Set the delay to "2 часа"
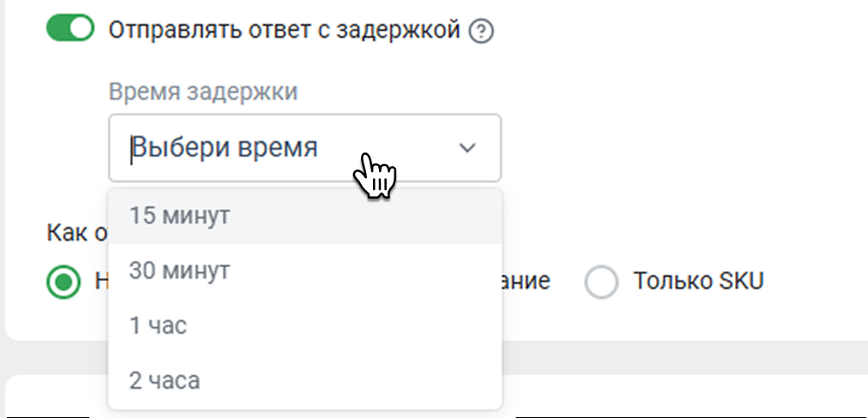This screenshot has height=418, width=868. [165, 380]
